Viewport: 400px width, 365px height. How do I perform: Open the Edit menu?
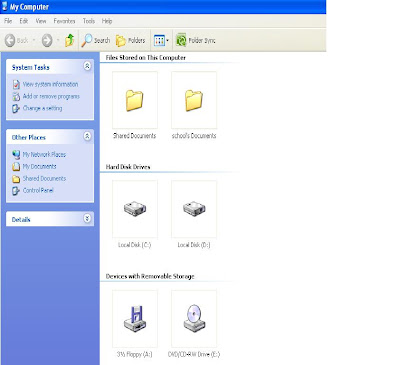[24, 21]
